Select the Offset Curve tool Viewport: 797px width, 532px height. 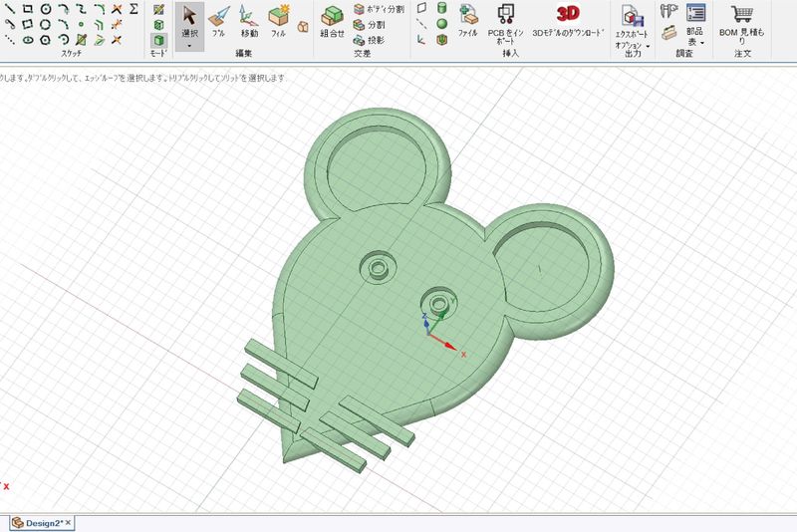[x=99, y=24]
